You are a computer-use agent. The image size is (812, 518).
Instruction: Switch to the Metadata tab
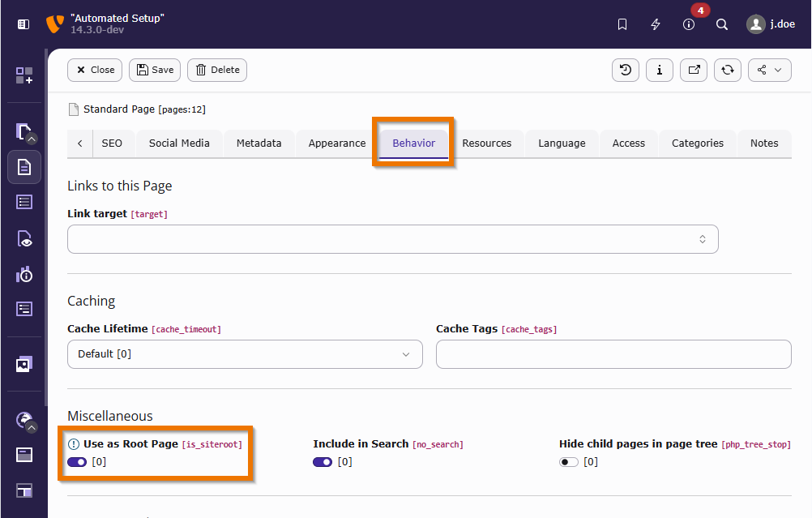click(259, 143)
